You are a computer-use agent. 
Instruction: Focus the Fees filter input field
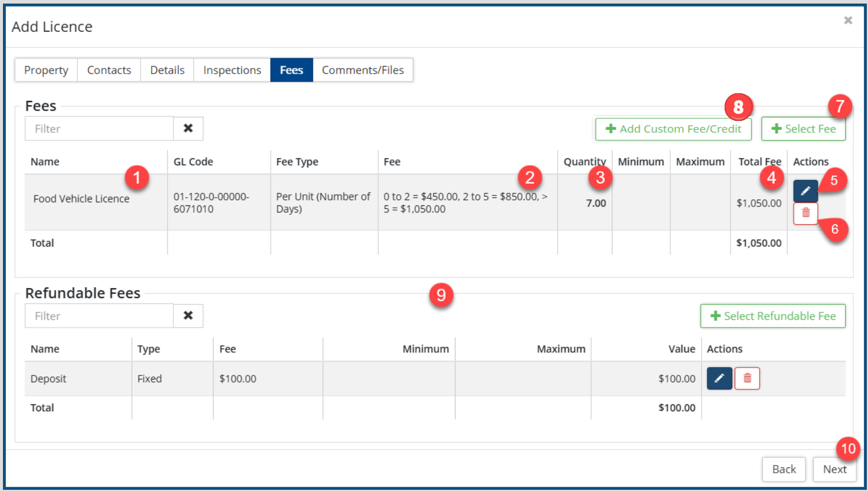(99, 129)
